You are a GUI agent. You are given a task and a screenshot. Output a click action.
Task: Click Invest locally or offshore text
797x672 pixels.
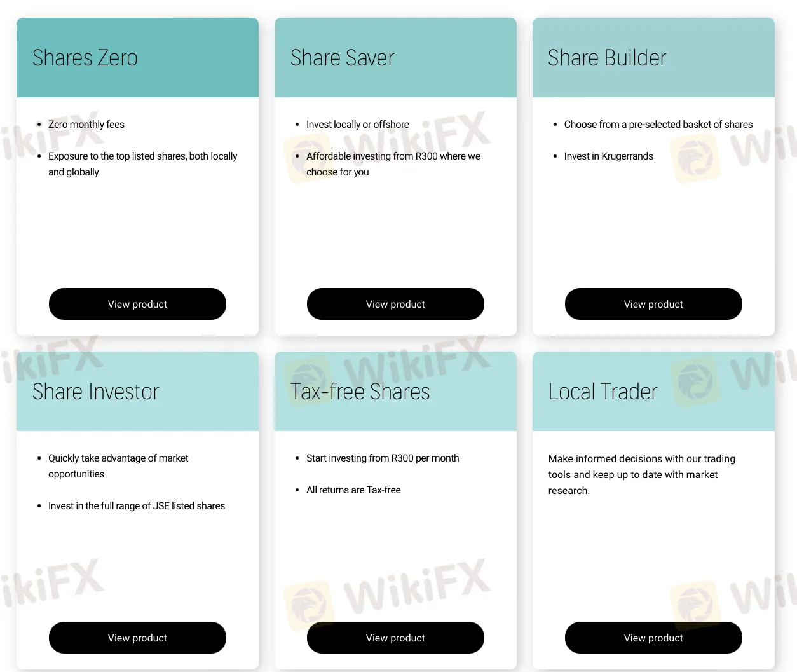tap(358, 125)
